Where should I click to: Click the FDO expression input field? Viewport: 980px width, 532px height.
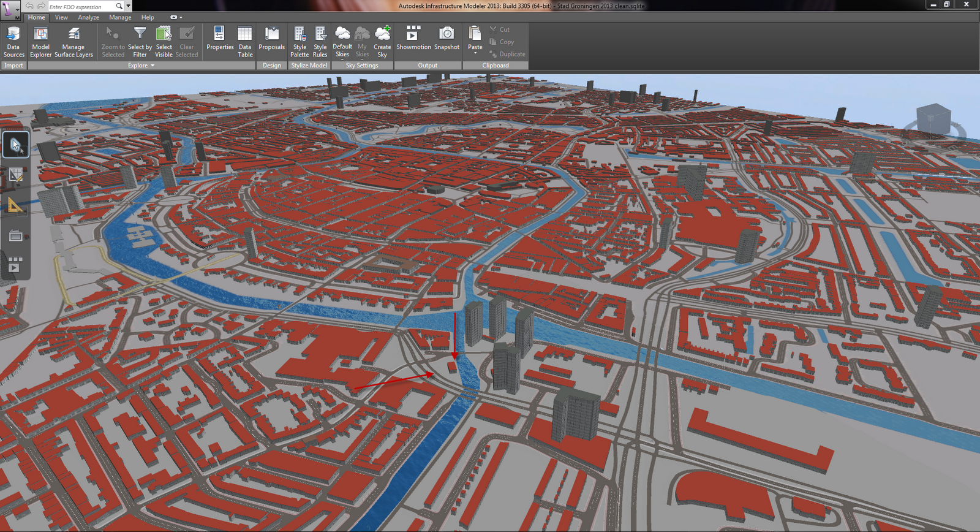click(x=81, y=7)
